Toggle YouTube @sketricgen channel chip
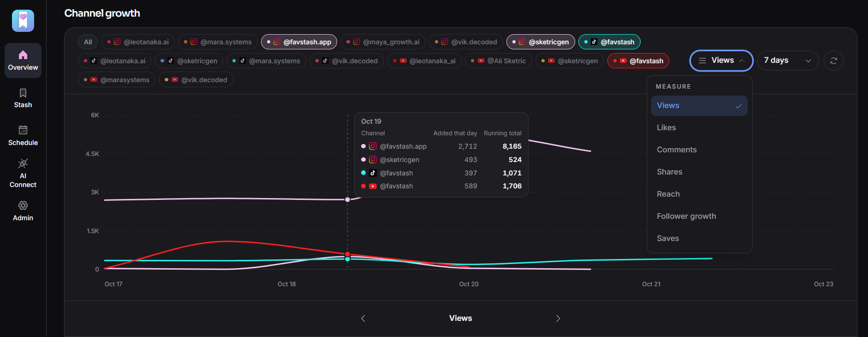The image size is (868, 337). pos(570,60)
